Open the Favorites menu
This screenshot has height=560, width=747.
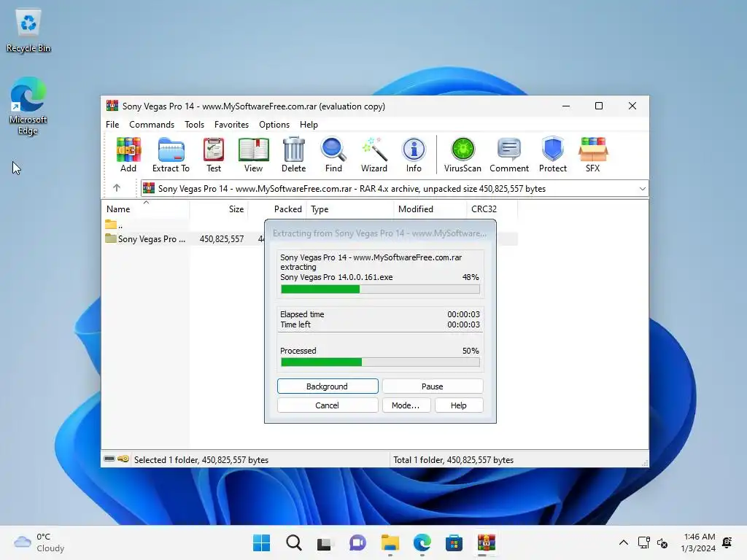point(231,124)
